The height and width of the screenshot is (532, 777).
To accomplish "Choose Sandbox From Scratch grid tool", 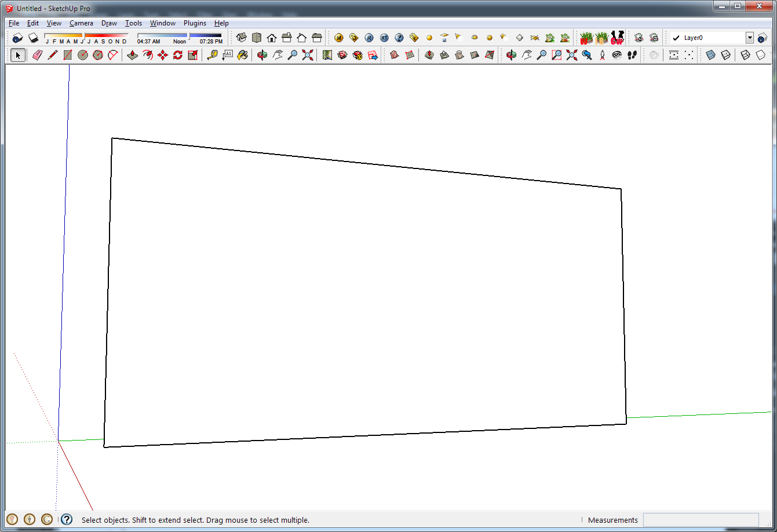I will (410, 55).
